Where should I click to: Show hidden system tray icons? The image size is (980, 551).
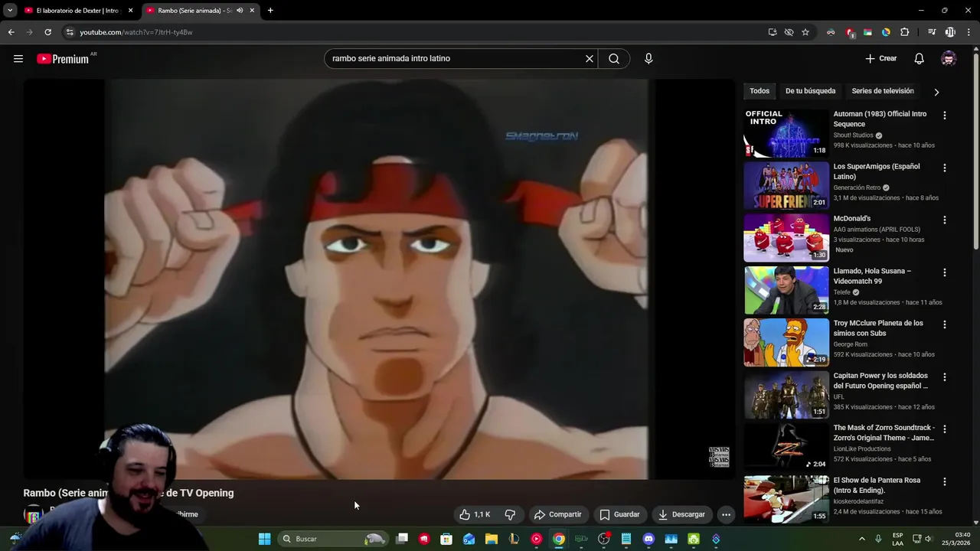[861, 539]
